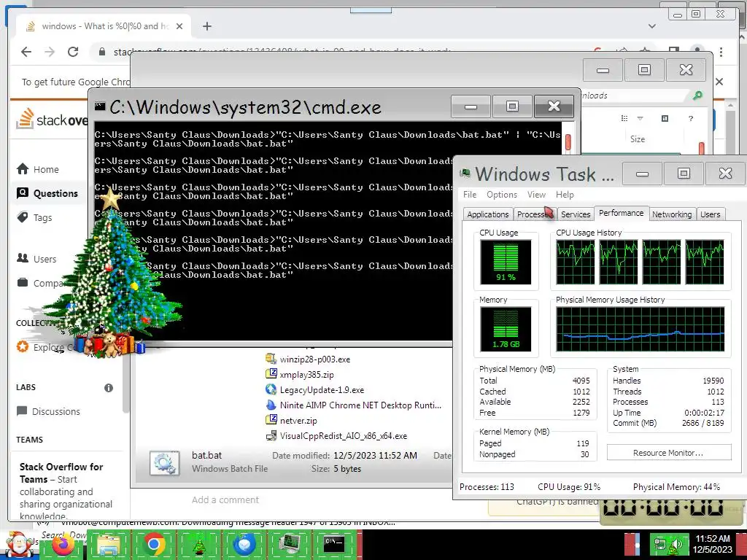The image size is (747, 560).
Task: Toggle the Explorer preview pane icon
Action: coord(665,118)
